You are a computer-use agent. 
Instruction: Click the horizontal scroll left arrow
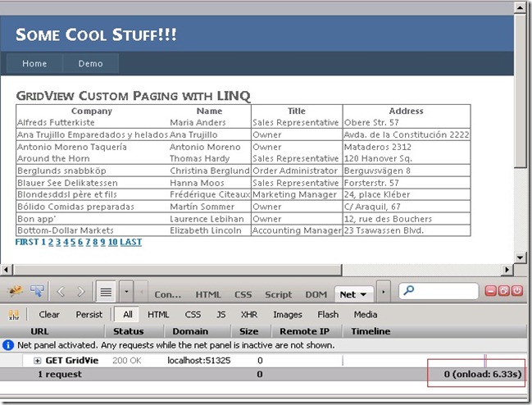pos(6,270)
